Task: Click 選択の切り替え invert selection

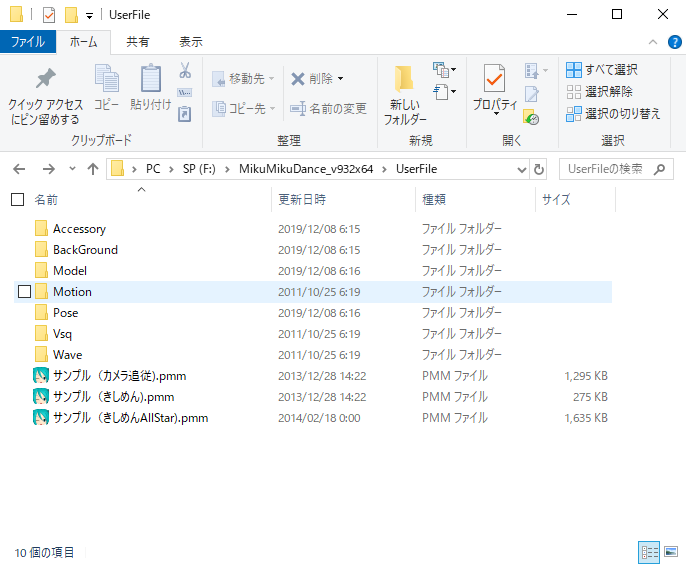Action: (613, 114)
